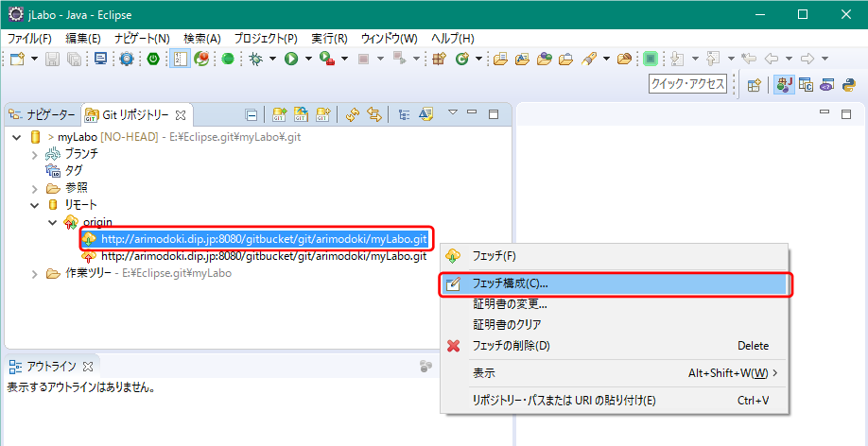Toggle the icon right of branch layout
Screen dimensions: 868x446
[x=425, y=114]
